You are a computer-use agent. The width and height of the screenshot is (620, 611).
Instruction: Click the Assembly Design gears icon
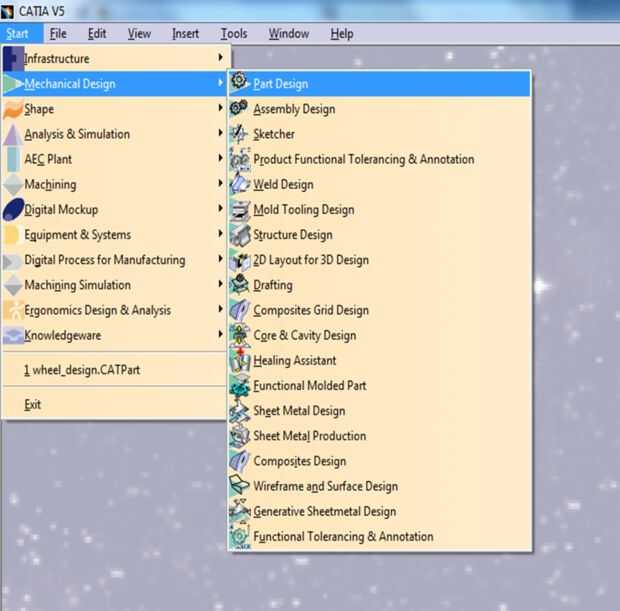[x=239, y=108]
